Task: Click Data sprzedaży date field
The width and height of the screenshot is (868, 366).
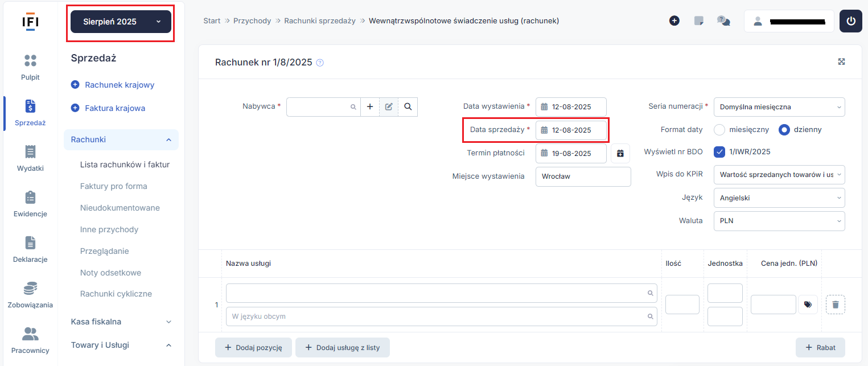Action: point(571,130)
